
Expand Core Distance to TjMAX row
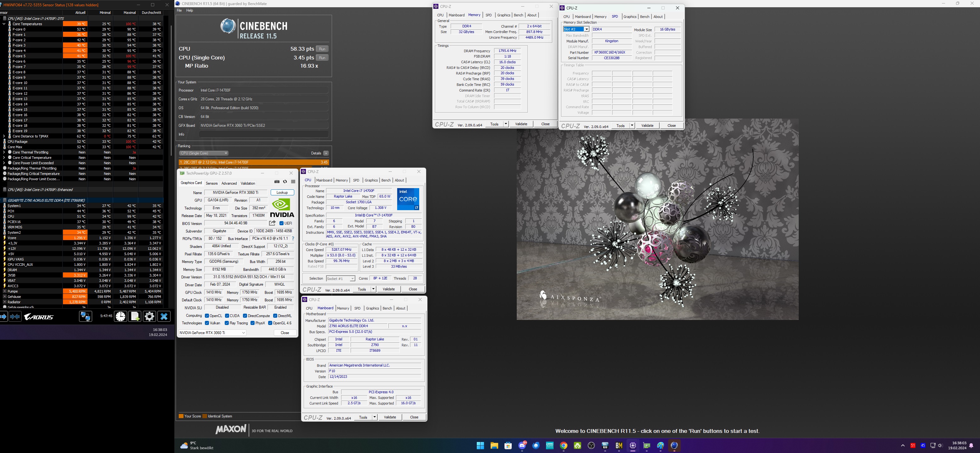click(x=4, y=136)
